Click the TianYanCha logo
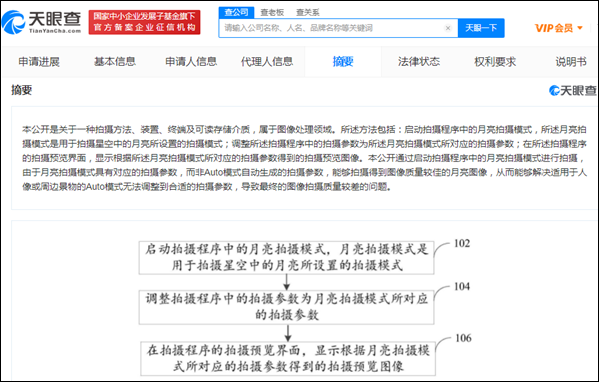 coord(42,22)
